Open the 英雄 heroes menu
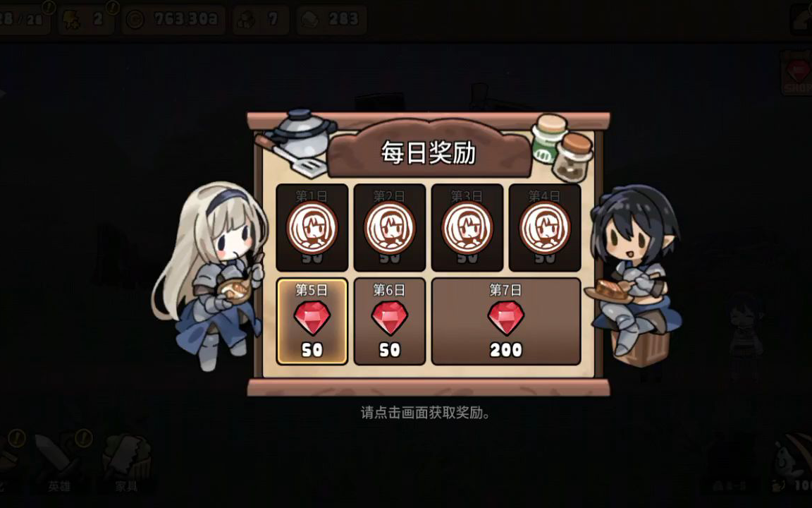 pos(59,462)
